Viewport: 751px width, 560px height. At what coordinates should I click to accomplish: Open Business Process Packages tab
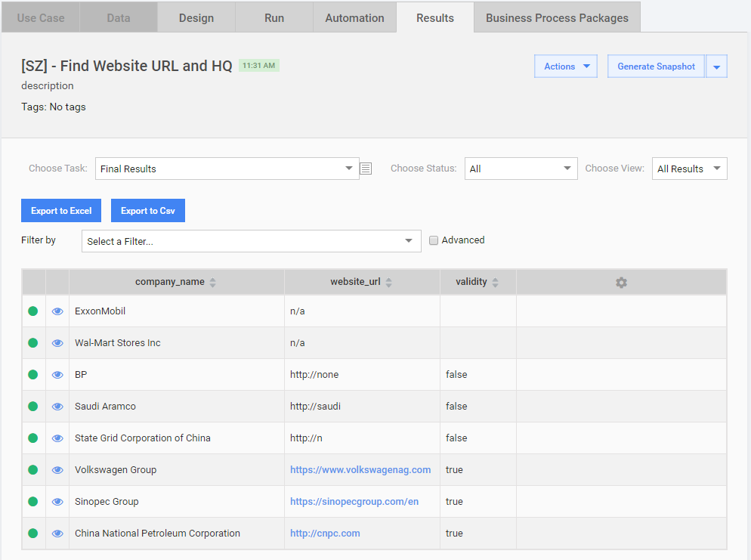(x=557, y=17)
